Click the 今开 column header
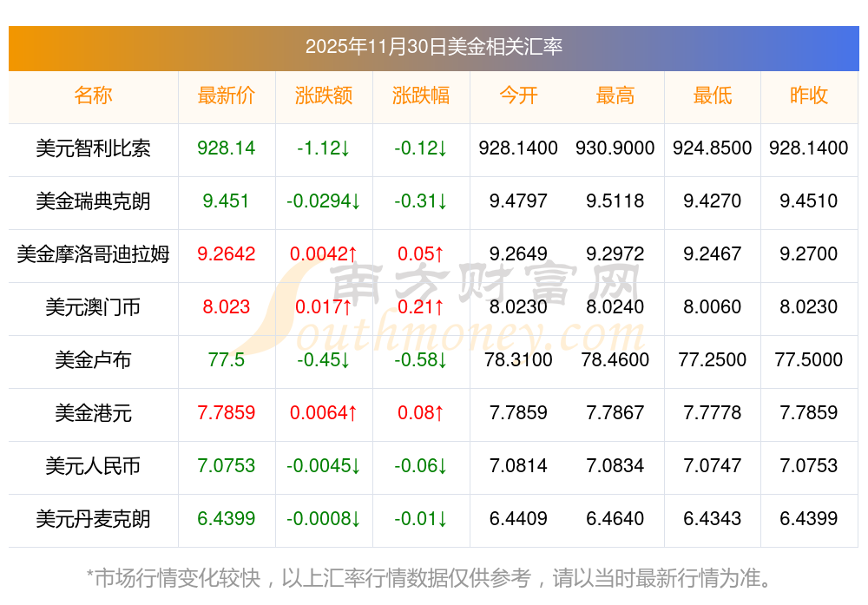 coord(518,95)
